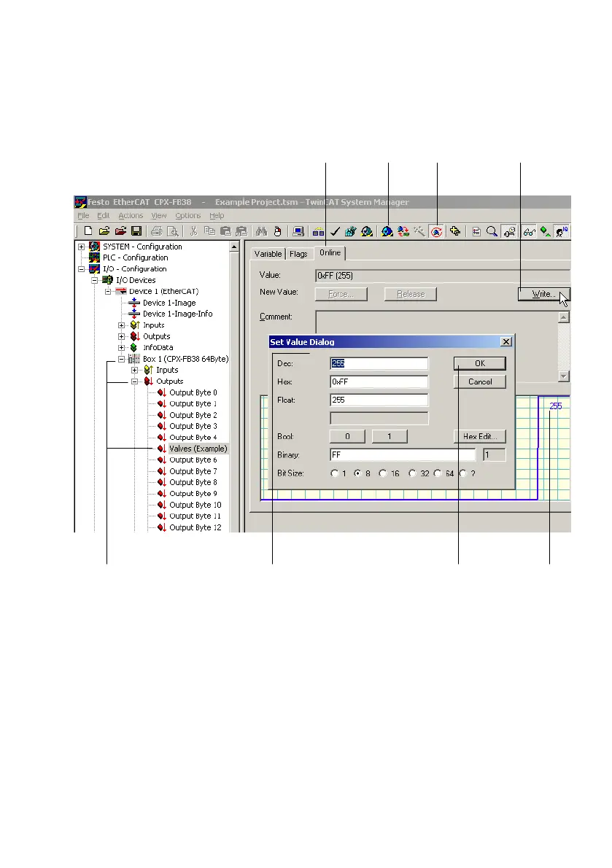612x868 pixels.
Task: Select Bit Size 32 radio button
Action: (412, 473)
